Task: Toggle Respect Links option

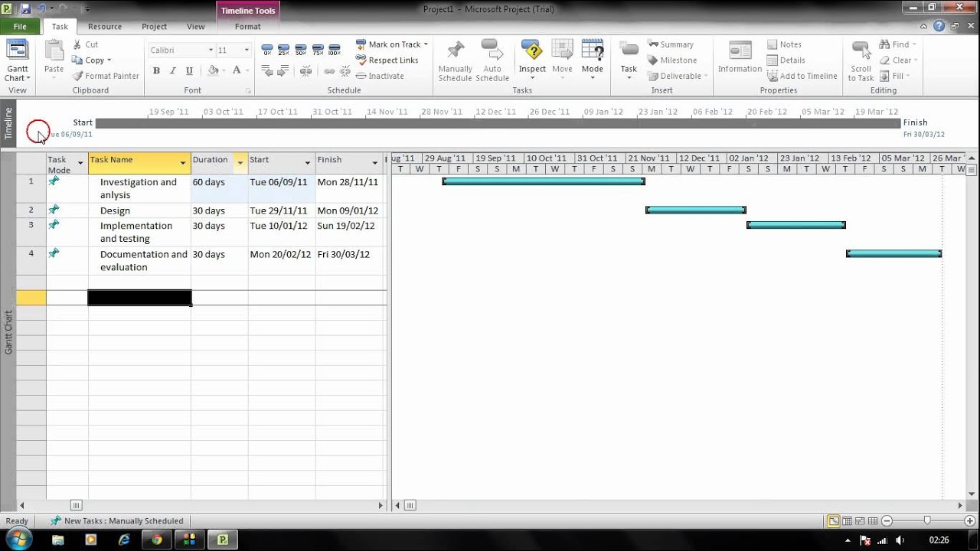Action: pos(387,60)
